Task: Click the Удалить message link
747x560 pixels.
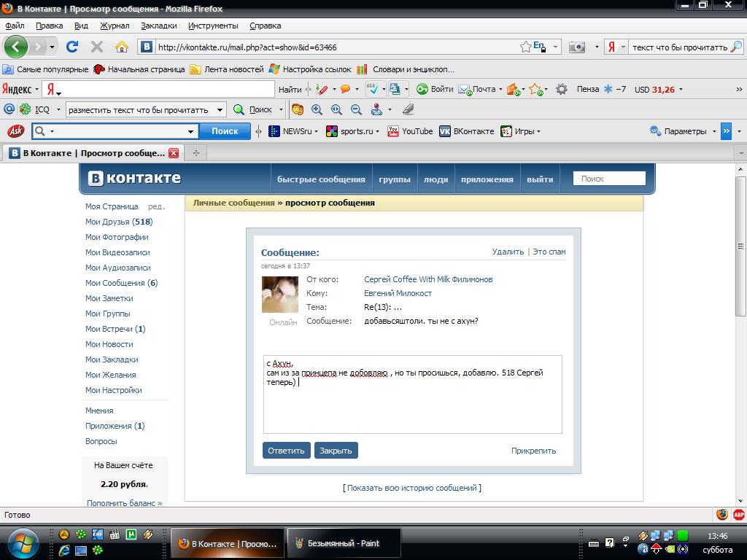Action: coord(508,252)
